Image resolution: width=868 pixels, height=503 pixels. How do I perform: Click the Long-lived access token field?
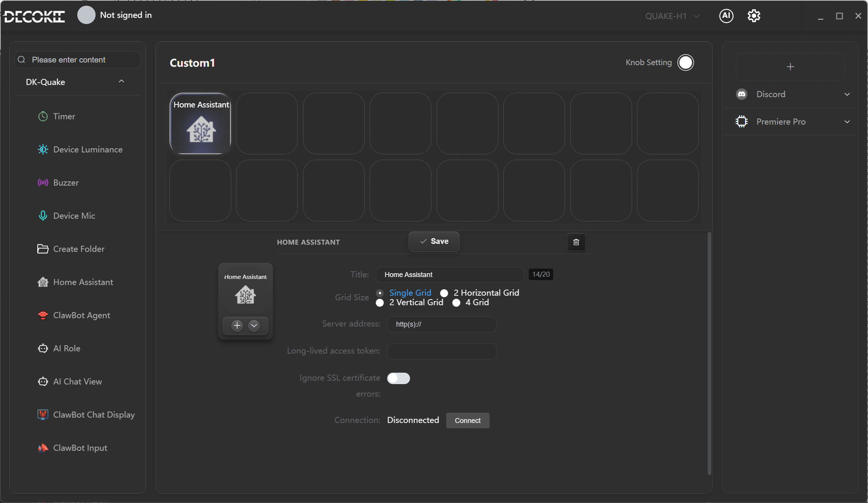442,351
